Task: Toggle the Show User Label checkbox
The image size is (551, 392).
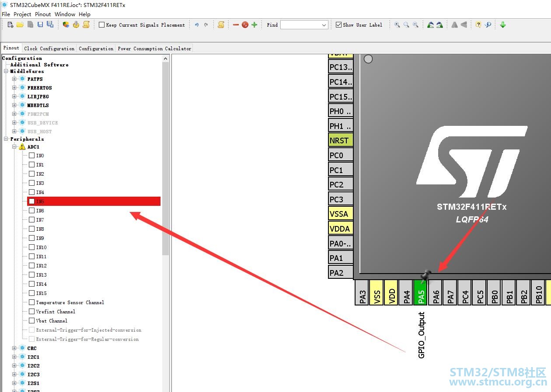Action: 338,25
